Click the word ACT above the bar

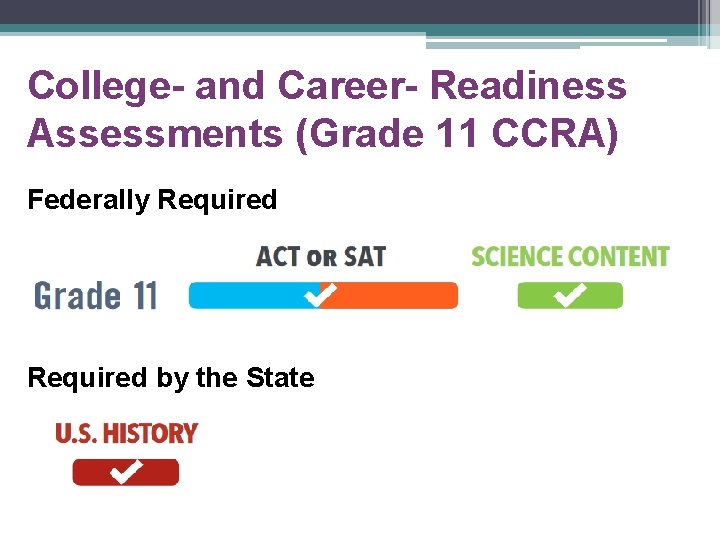[x=278, y=257]
